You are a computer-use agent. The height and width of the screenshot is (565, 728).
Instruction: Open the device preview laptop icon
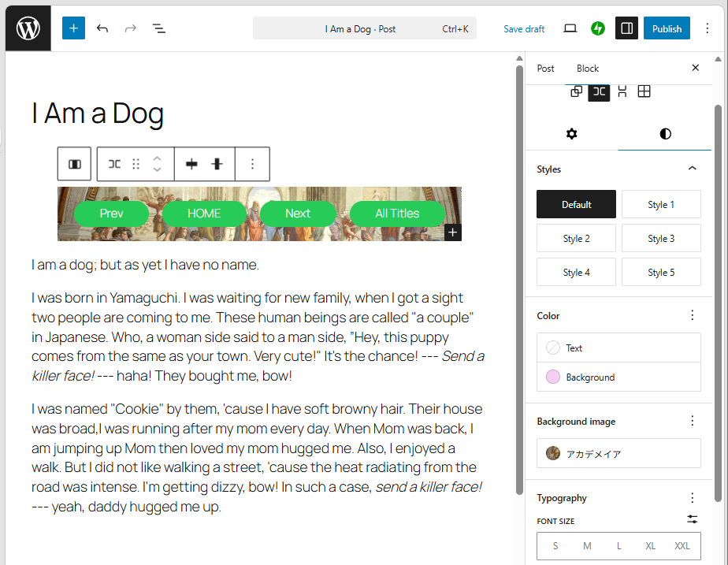pyautogui.click(x=570, y=28)
